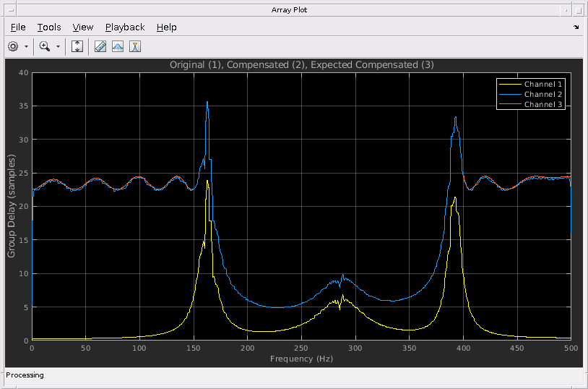Click the yellow line sample for Channel 1
The height and width of the screenshot is (389, 588).
[x=510, y=84]
